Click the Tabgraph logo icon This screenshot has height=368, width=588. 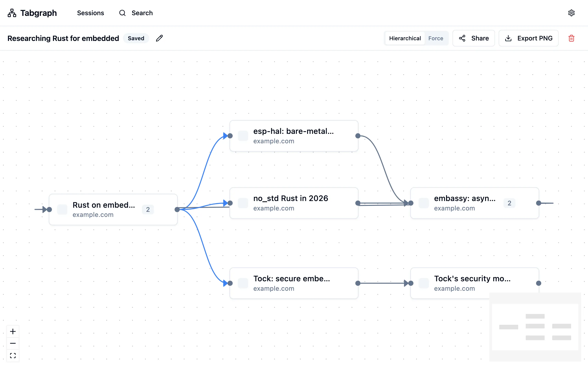point(12,13)
